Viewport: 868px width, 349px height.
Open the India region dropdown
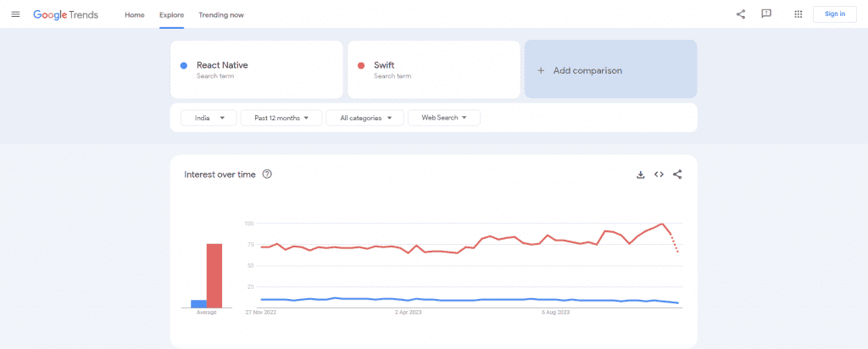pos(209,118)
